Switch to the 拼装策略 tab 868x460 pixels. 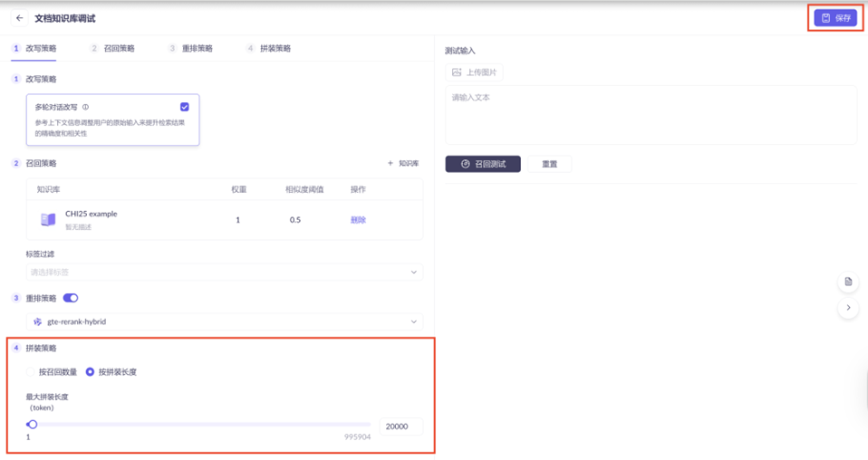click(268, 49)
